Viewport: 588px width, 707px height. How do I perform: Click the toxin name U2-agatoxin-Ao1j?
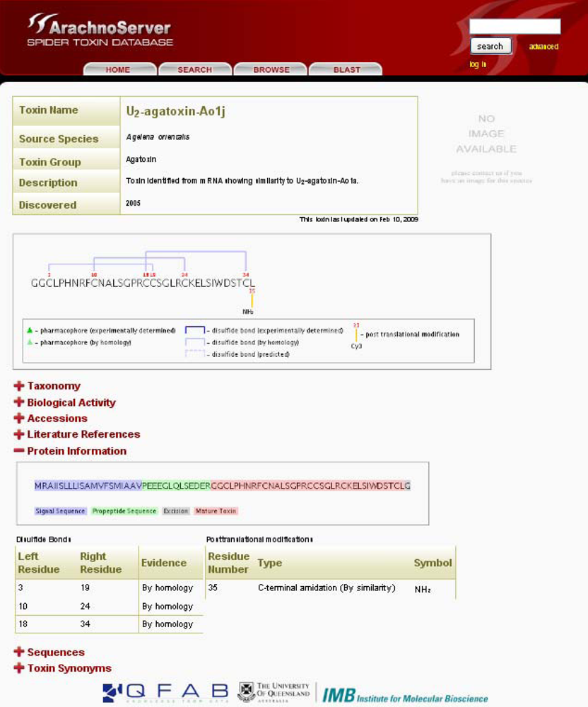[176, 112]
